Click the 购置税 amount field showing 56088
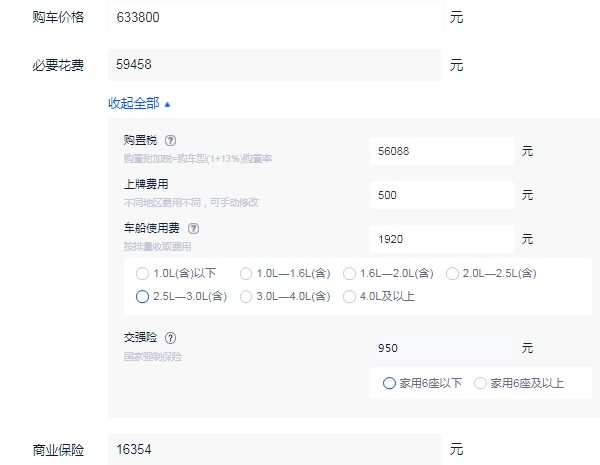 click(x=440, y=151)
